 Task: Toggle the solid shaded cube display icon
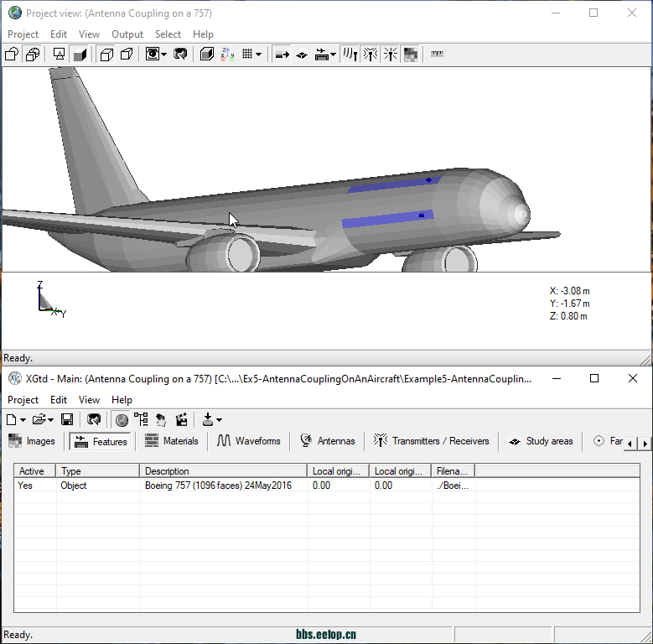click(x=80, y=55)
